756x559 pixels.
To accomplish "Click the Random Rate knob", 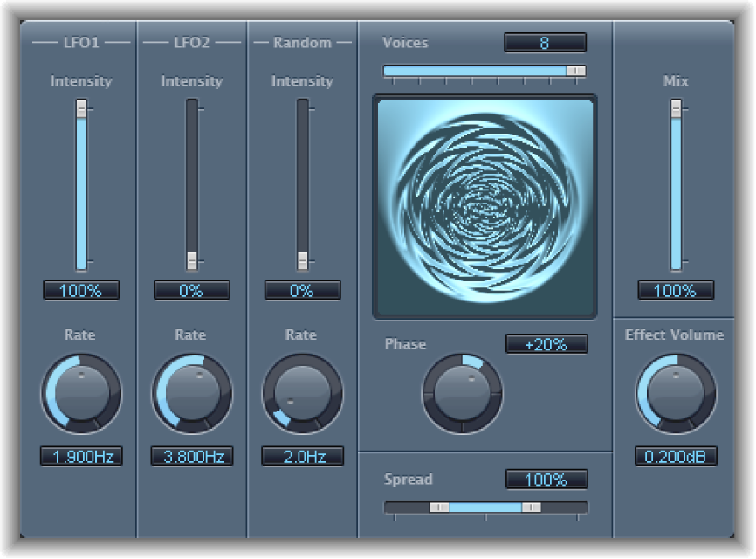I will (x=302, y=392).
